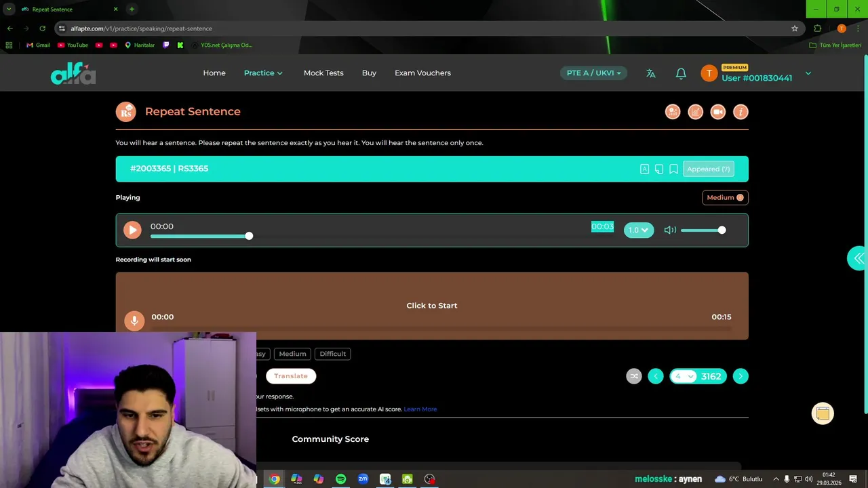Viewport: 868px width, 488px height.
Task: Click the microphone record icon
Action: point(134,321)
